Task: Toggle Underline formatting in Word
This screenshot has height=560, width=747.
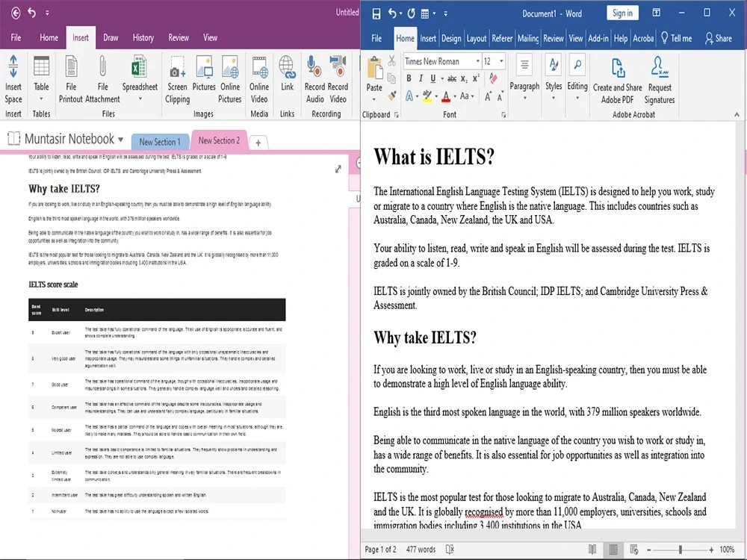Action: point(433,78)
